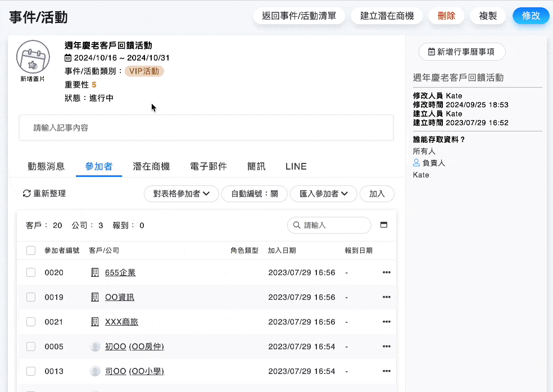Open the search magnifier in participant list

296,225
